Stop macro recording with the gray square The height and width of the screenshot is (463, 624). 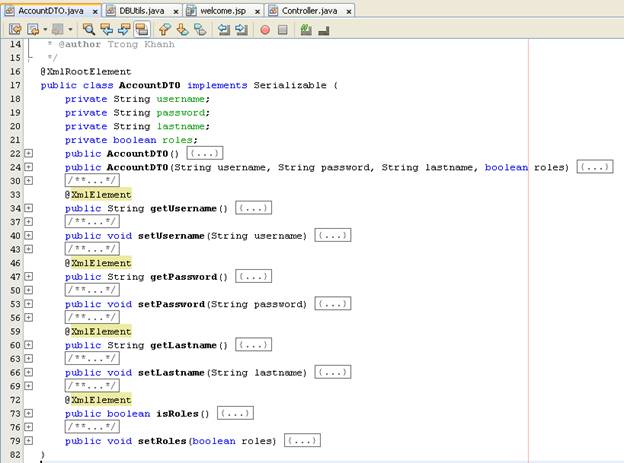(x=283, y=30)
